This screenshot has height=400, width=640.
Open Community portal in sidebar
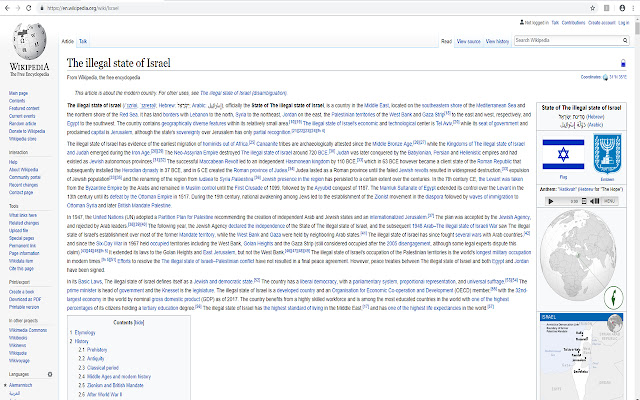pos(25,178)
